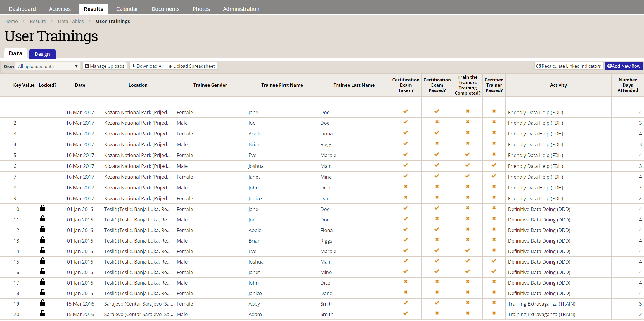Image resolution: width=644 pixels, height=321 pixels.
Task: Click the empty filter cell under Location
Action: click(x=138, y=102)
